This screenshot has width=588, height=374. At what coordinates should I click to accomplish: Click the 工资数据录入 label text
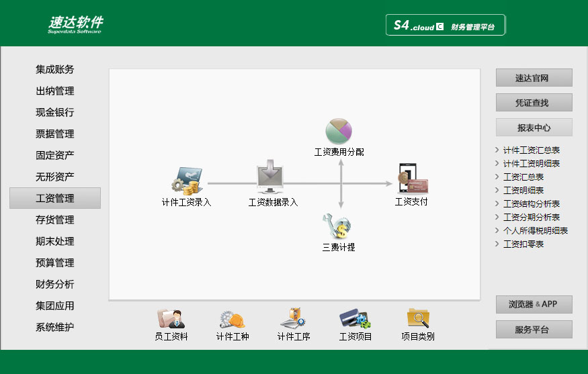tap(273, 202)
